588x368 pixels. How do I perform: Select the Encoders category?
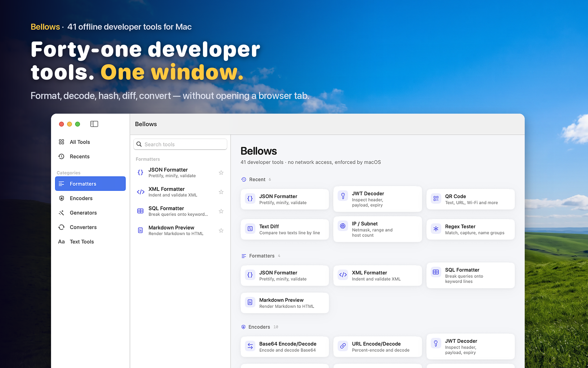pyautogui.click(x=90, y=198)
